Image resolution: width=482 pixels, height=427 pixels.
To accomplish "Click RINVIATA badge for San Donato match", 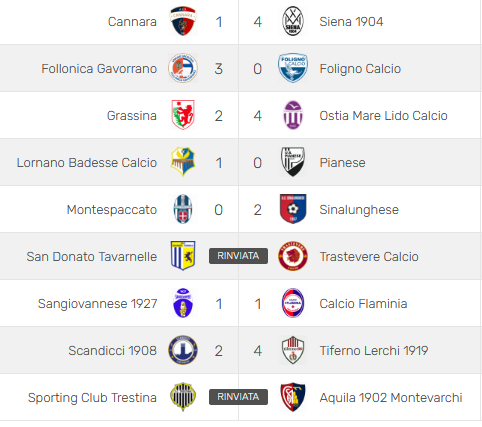I will tap(238, 256).
